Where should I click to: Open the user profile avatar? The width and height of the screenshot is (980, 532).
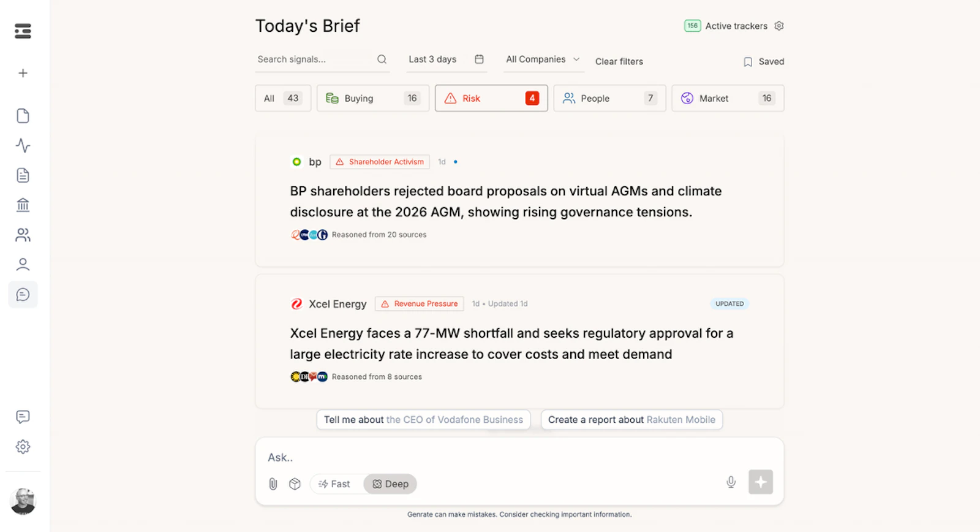(x=23, y=501)
